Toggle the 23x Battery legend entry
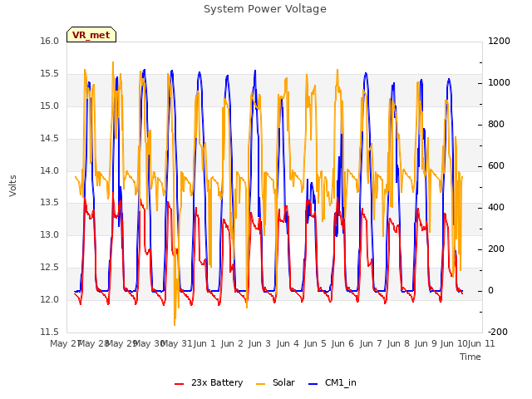This screenshot has width=532, height=399. pos(209,382)
